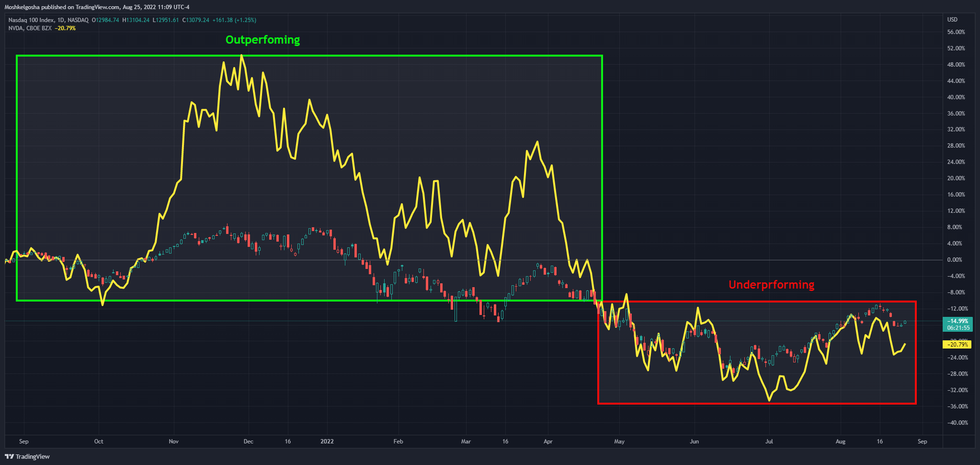Click the +161.38 (+1.25%) change value

pos(234,20)
